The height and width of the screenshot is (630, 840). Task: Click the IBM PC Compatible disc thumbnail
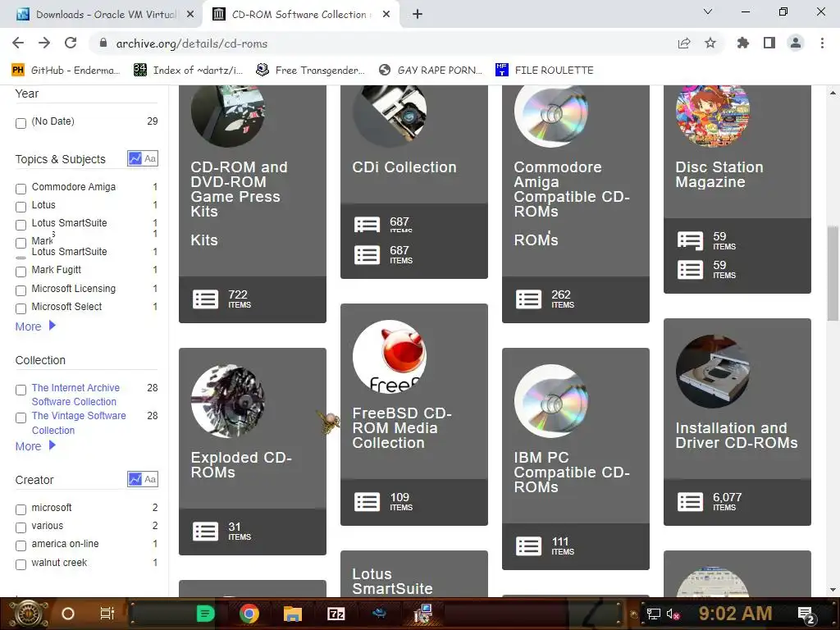point(551,401)
